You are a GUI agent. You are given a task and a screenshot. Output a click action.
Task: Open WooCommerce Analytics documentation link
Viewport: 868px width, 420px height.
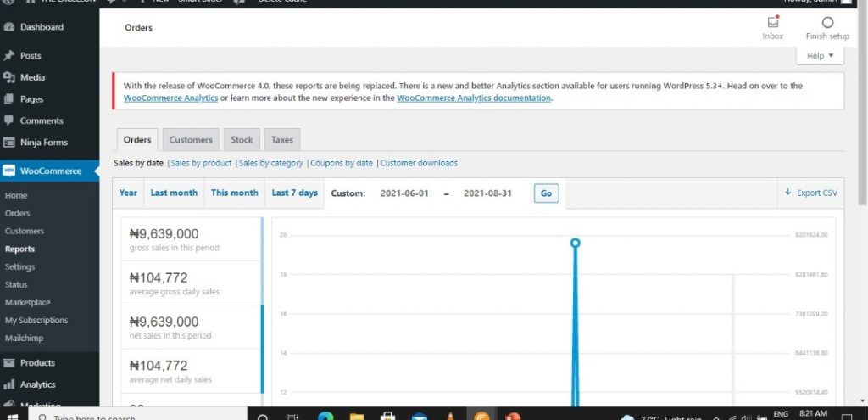[x=474, y=98]
